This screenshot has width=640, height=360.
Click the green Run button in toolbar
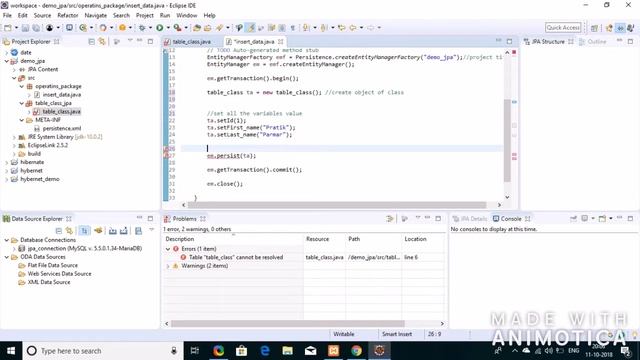pyautogui.click(x=160, y=28)
